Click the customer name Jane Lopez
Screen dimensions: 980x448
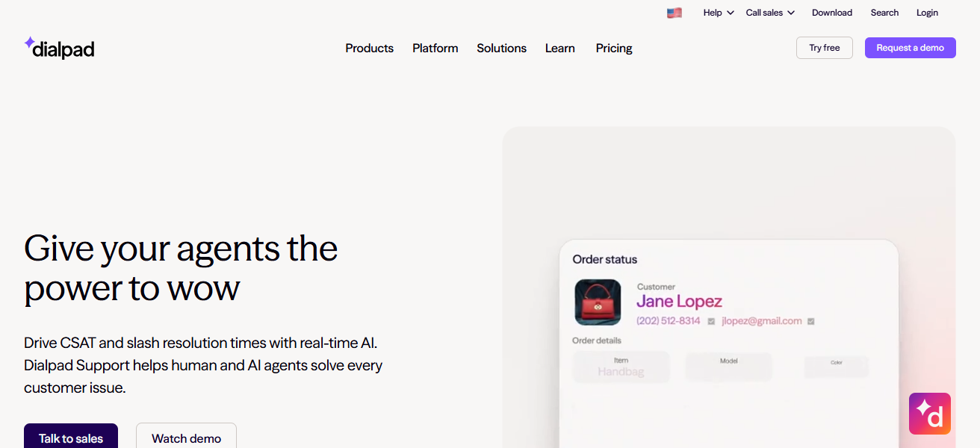pyautogui.click(x=679, y=302)
